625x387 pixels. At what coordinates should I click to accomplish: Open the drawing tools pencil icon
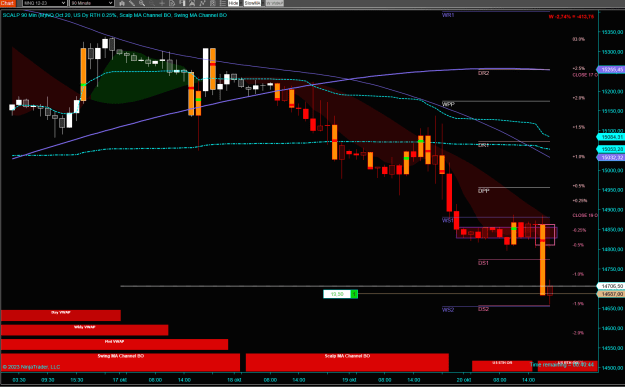pos(132,3)
